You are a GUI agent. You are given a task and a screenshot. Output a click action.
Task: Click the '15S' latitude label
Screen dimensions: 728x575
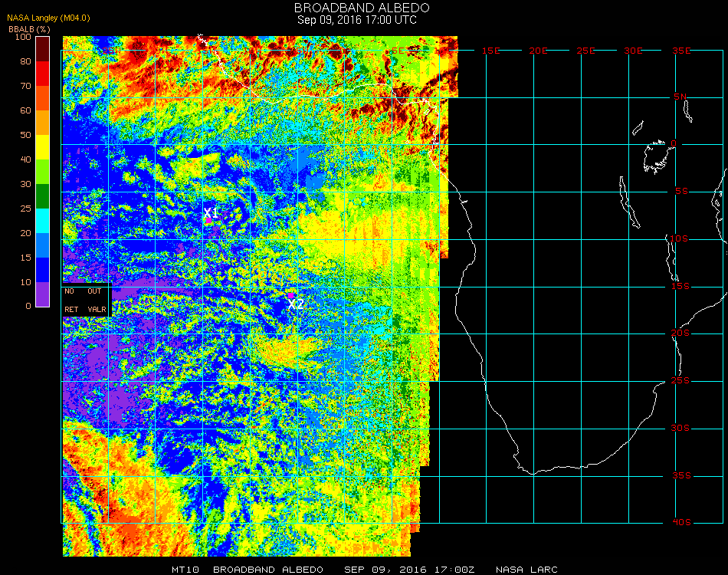[x=680, y=286]
